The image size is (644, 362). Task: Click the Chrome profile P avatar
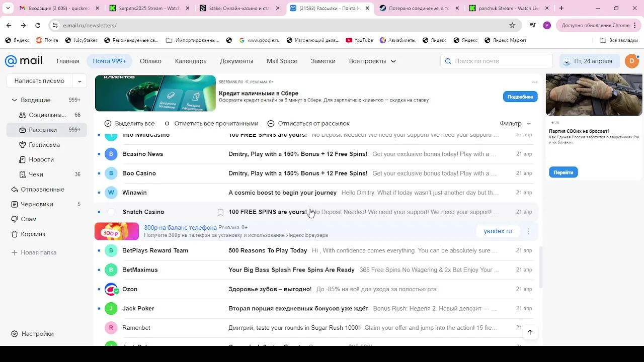(x=547, y=25)
